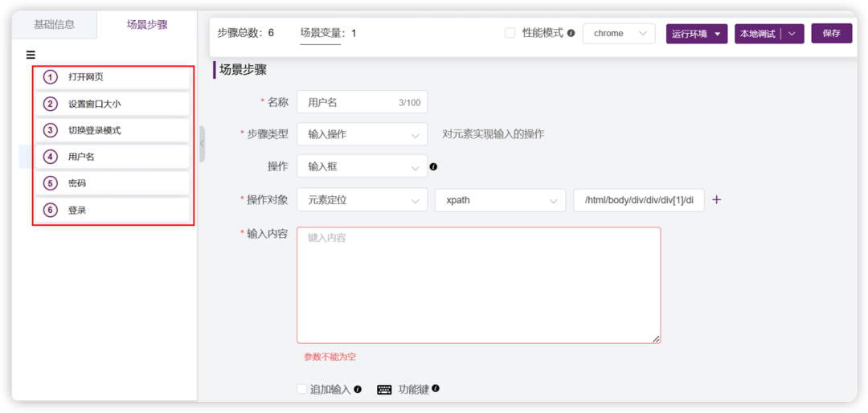Click the info icon beside the 操作 dropdown
The width and height of the screenshot is (868, 413).
click(x=433, y=166)
